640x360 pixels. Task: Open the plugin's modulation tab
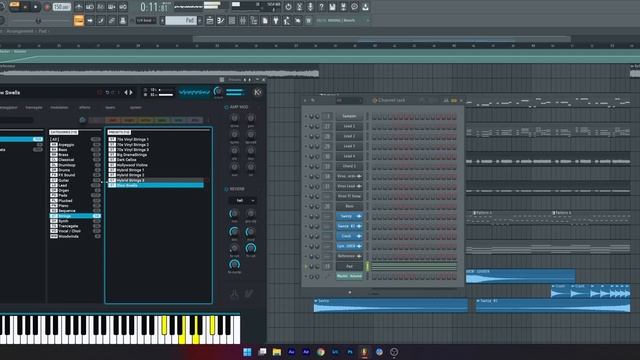[x=59, y=107]
